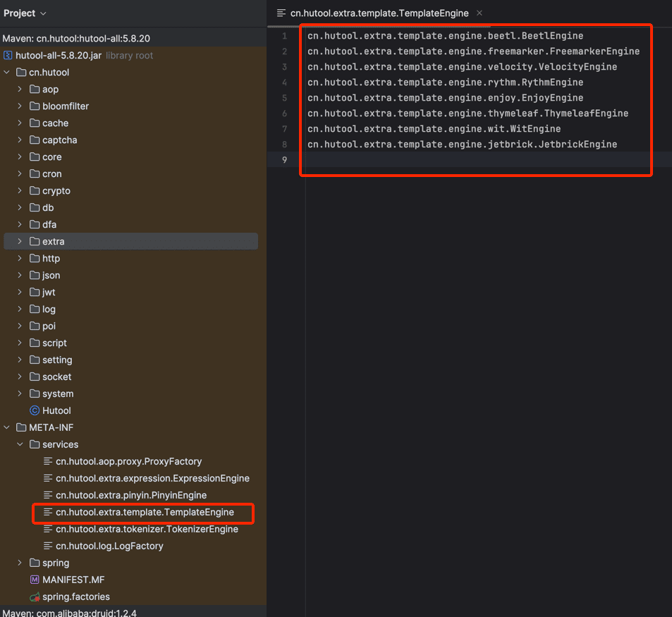This screenshot has width=672, height=617.
Task: Collapse the services folder
Action: click(20, 444)
